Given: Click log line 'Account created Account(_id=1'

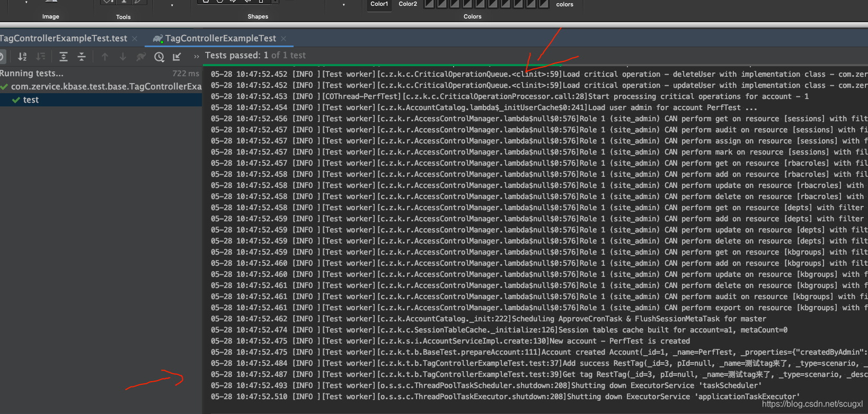Looking at the screenshot, I should tap(539, 352).
